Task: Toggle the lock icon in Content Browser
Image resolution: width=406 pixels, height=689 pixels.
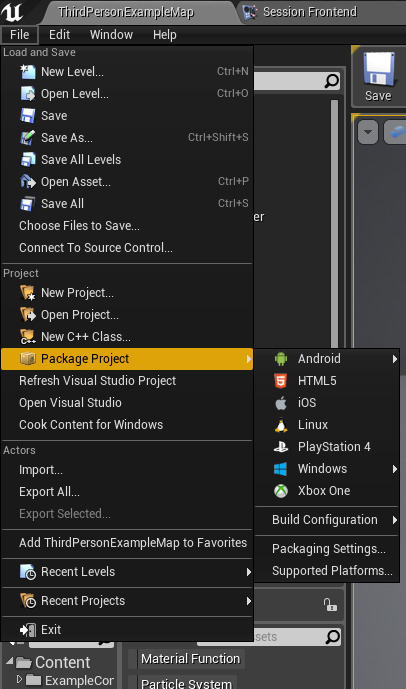Action: click(330, 605)
